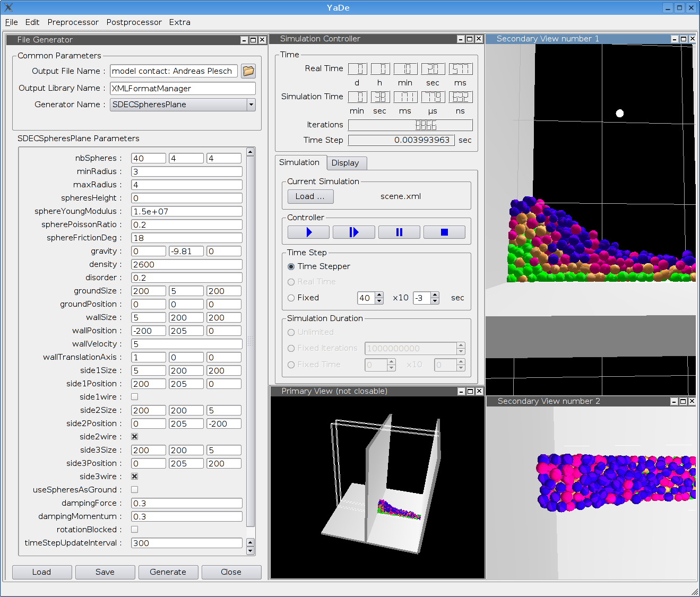This screenshot has height=597, width=700.
Task: Uncheck the side2wire checkbox
Action: coord(135,437)
